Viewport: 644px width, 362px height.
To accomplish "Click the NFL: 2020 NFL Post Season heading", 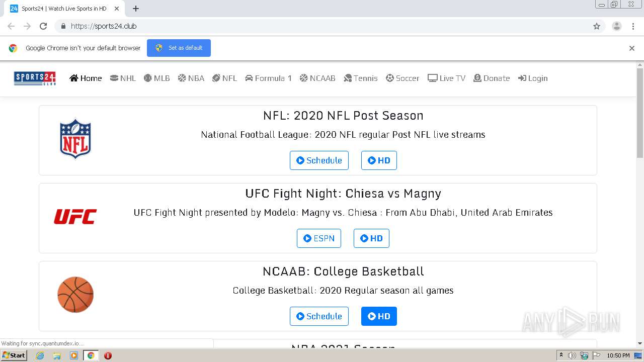I will point(343,116).
